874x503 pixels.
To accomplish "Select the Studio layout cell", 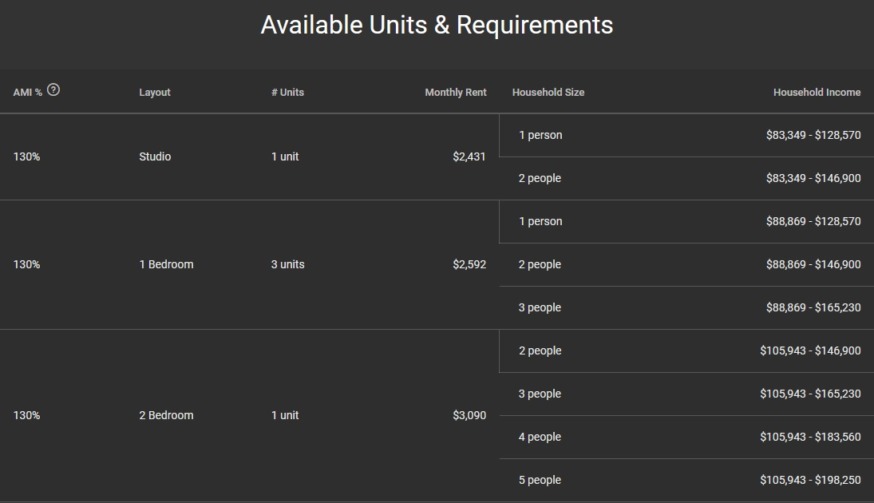I will coord(155,157).
